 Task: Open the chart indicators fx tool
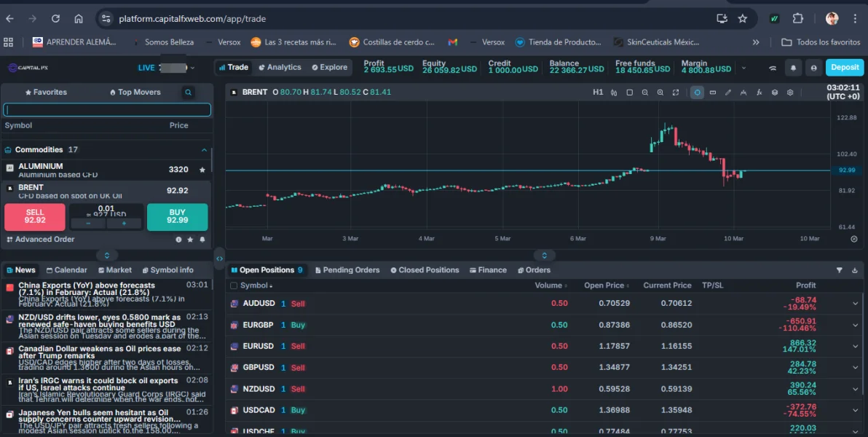(759, 92)
